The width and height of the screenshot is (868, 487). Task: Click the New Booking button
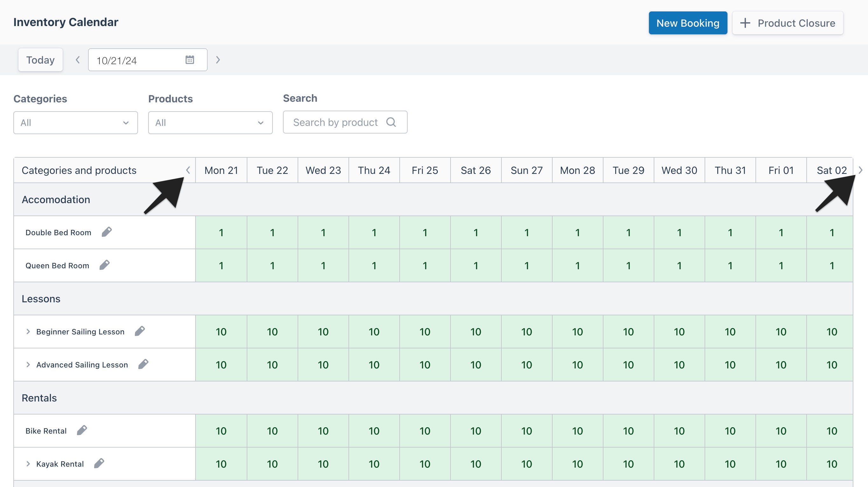click(688, 23)
